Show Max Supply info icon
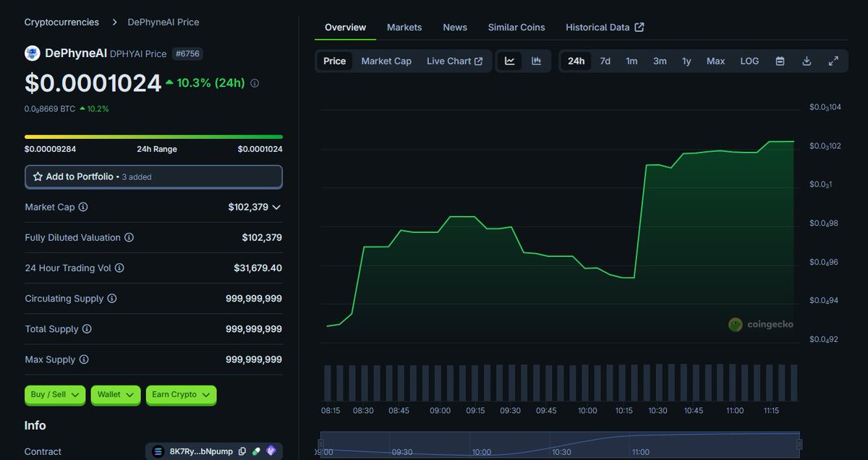The height and width of the screenshot is (460, 868). click(84, 359)
